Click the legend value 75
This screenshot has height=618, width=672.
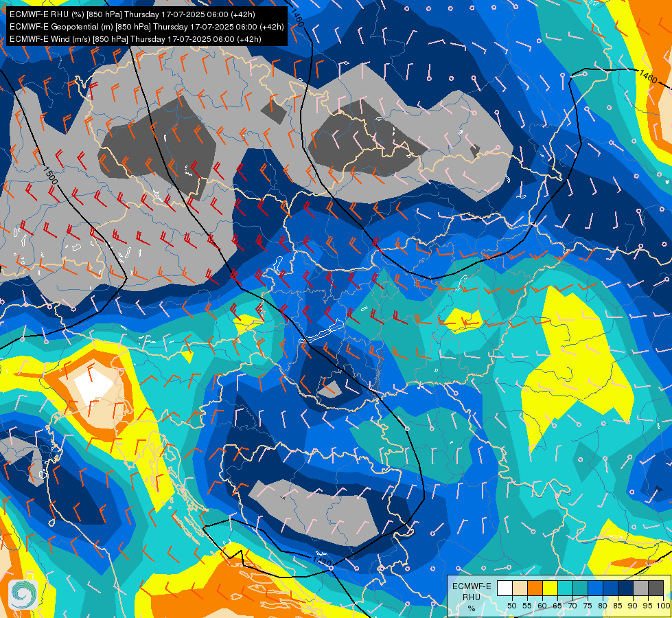pos(588,606)
